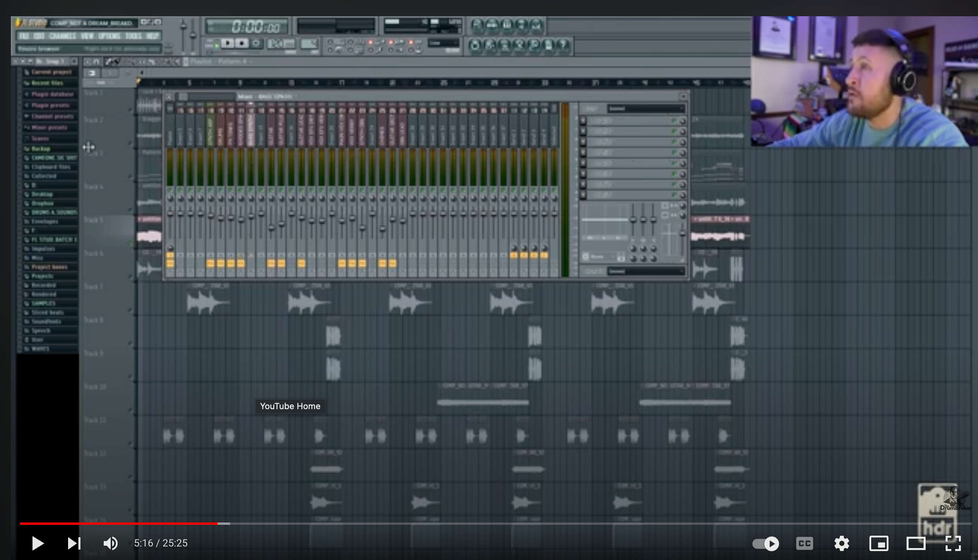This screenshot has height=560, width=978.
Task: Open the CHANNELS menu
Action: point(64,36)
